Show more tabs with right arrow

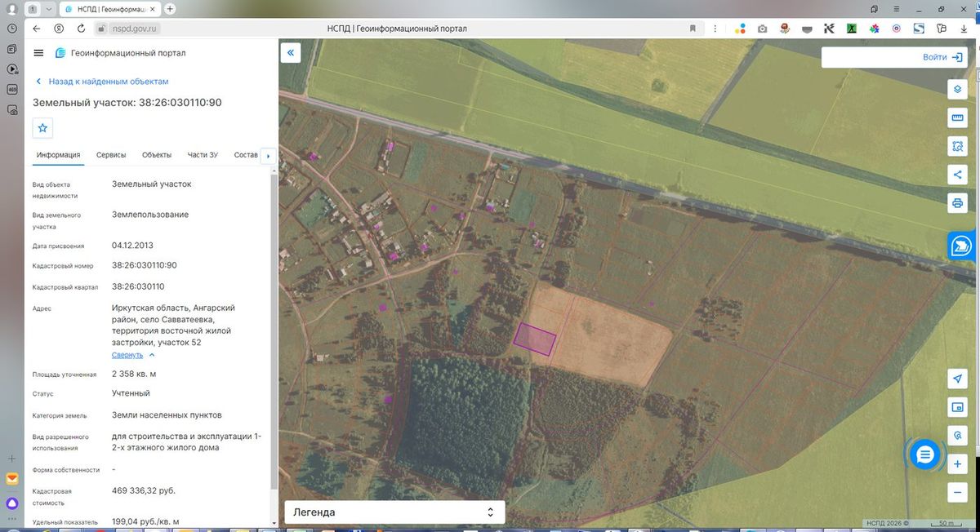coord(269,155)
